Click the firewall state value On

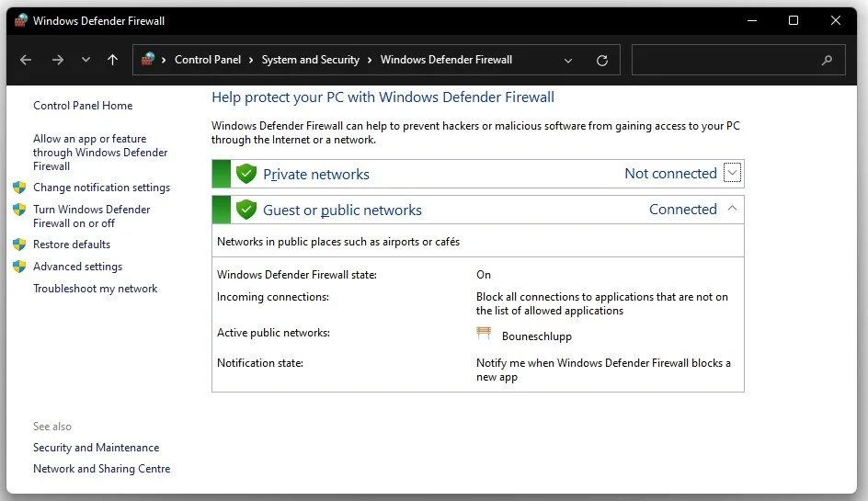point(484,275)
